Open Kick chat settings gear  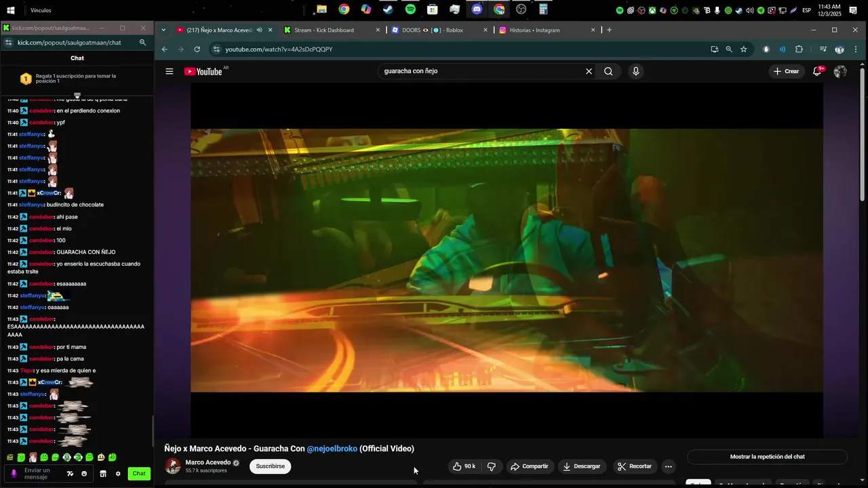[118, 474]
